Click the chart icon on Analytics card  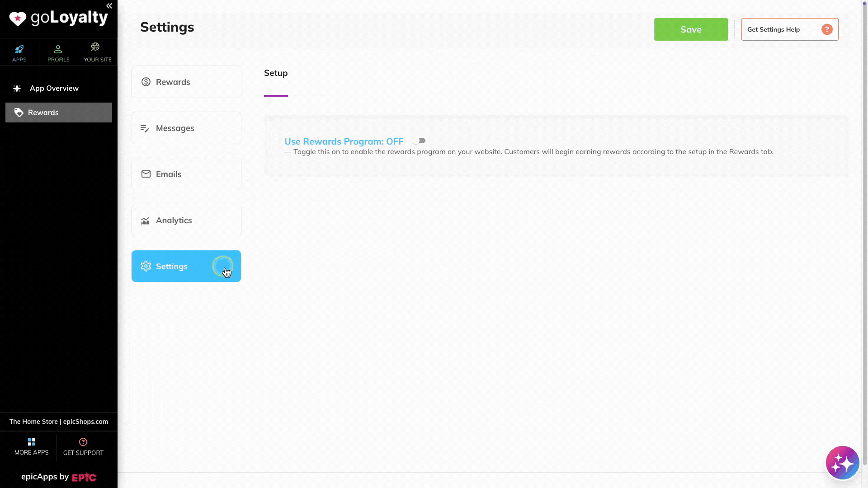[145, 221]
